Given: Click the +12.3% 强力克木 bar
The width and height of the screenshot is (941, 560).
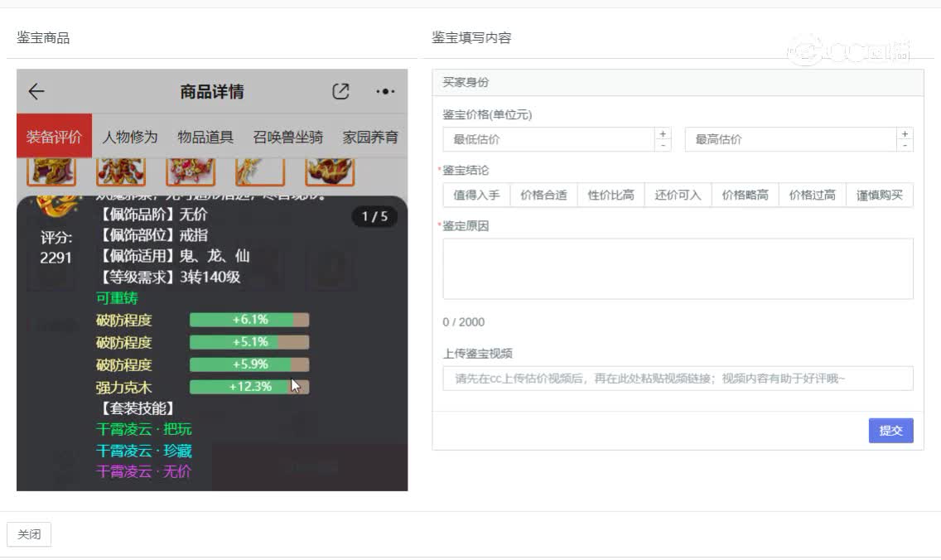Looking at the screenshot, I should point(249,387).
